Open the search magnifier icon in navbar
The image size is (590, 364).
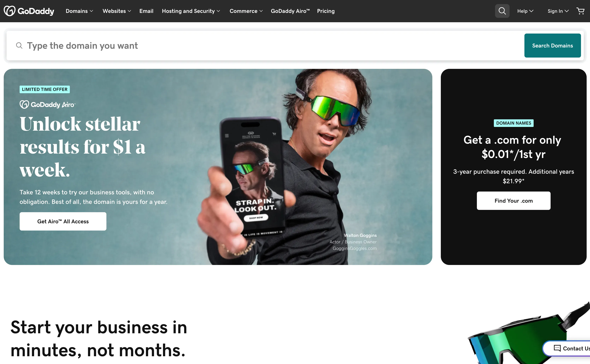point(502,11)
